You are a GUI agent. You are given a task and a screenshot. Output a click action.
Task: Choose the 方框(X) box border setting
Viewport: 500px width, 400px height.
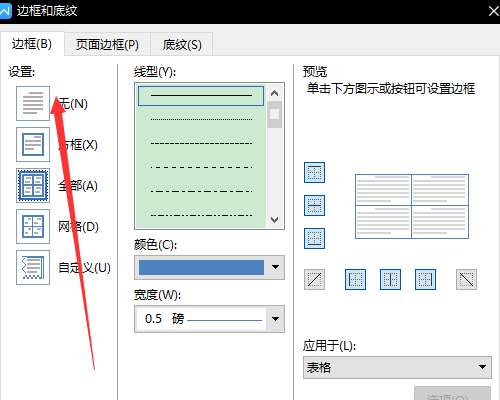coord(33,144)
